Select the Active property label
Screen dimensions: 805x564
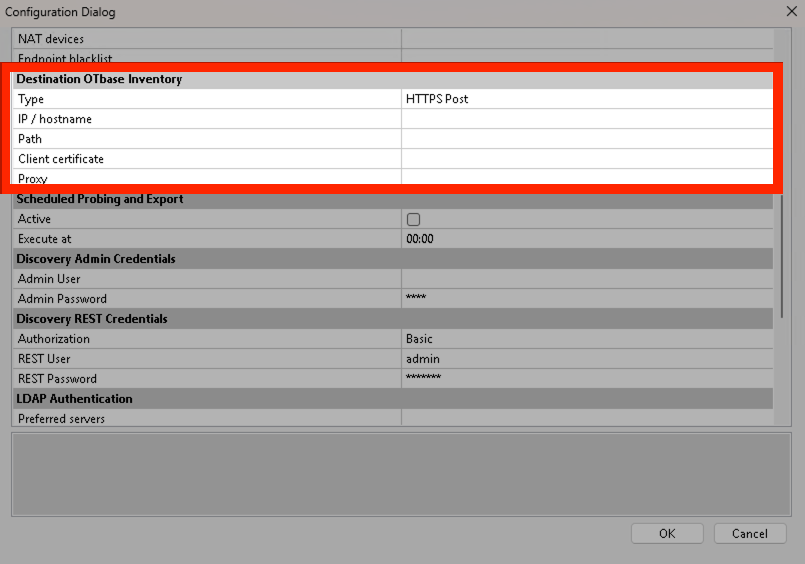34,219
